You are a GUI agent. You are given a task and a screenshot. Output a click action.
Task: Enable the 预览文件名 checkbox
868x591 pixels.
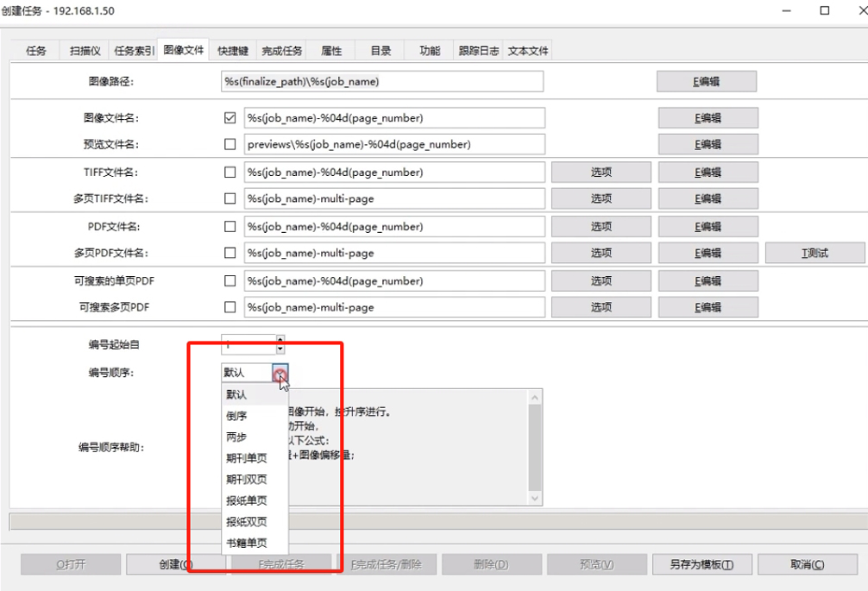[x=230, y=144]
